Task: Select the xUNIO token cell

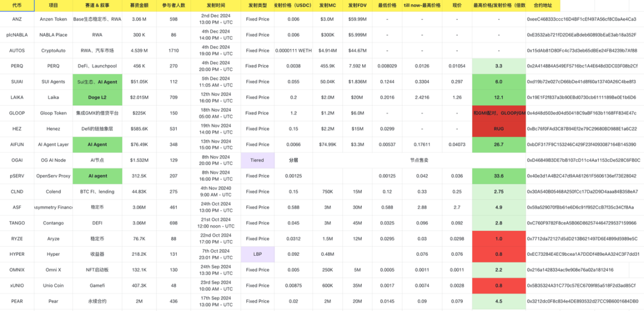Action: (x=17, y=285)
